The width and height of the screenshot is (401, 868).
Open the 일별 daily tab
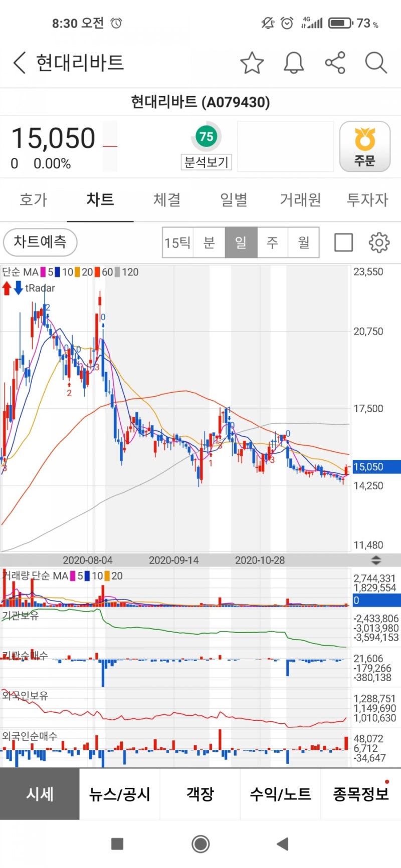pyautogui.click(x=234, y=200)
